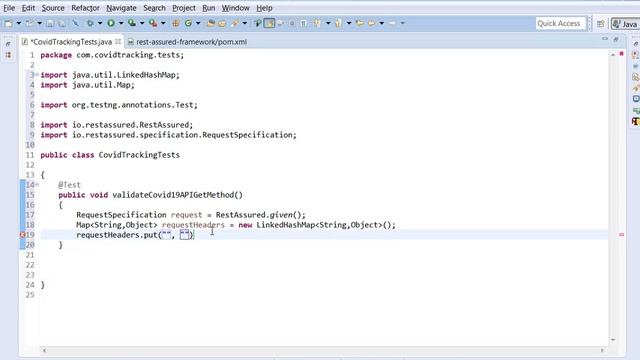Close the CovidTrackingTests.java tab
The image size is (640, 360).
(118, 42)
